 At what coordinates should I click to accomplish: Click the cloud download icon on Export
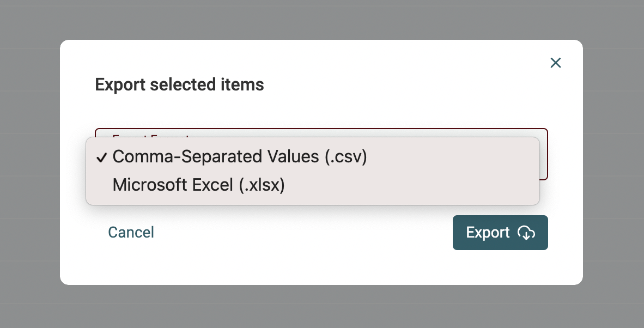click(x=526, y=233)
